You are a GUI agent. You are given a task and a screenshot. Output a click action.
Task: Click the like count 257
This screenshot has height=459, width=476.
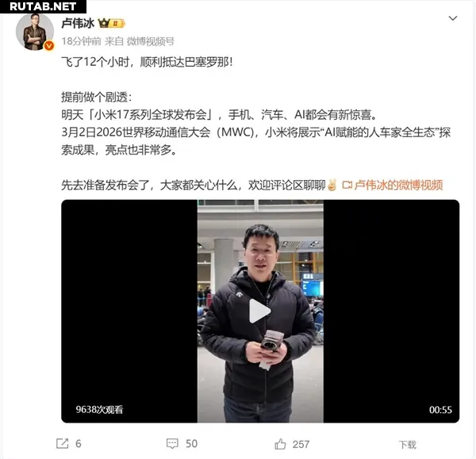[x=301, y=445]
